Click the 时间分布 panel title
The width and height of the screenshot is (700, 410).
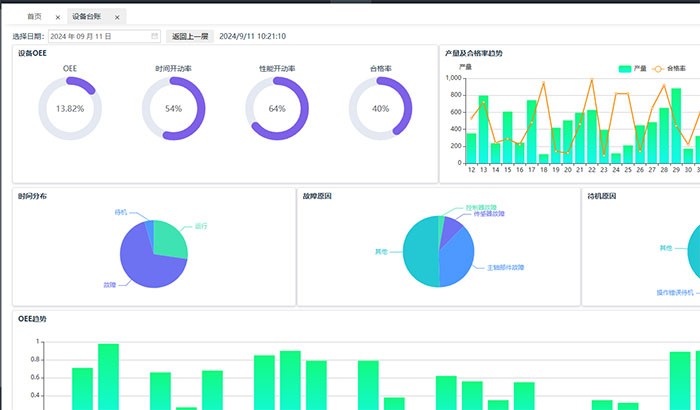32,196
